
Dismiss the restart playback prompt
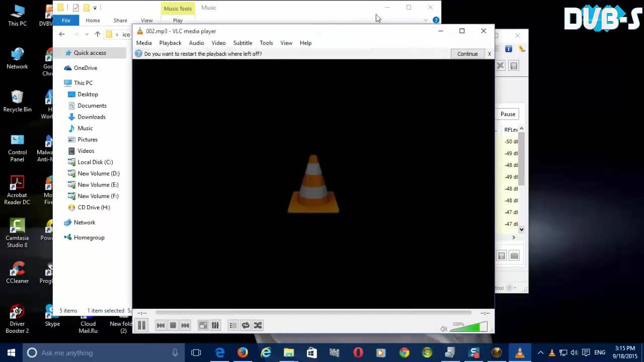(x=489, y=54)
